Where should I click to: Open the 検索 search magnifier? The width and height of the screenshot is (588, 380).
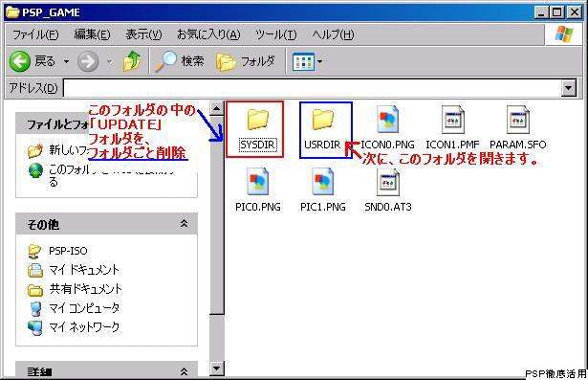165,61
